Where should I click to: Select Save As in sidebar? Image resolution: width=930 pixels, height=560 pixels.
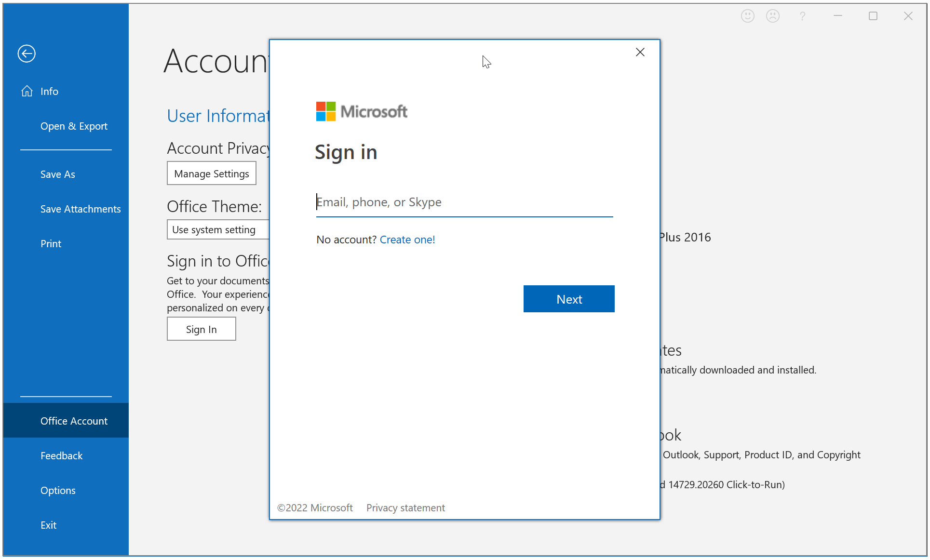[x=58, y=174]
